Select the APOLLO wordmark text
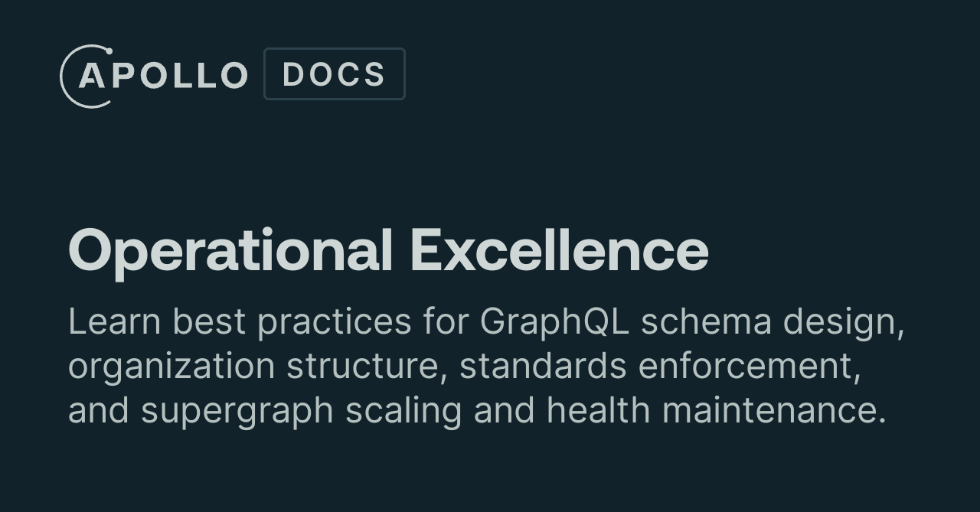The height and width of the screenshot is (512, 980). (163, 76)
